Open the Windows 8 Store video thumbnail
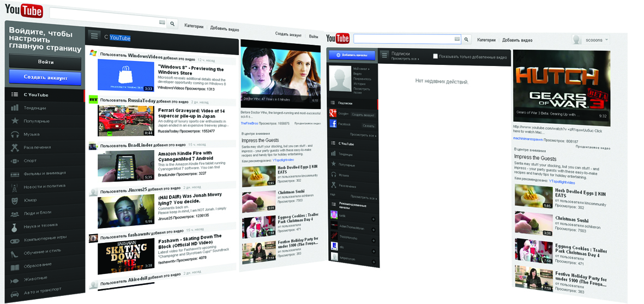Viewport: 644px width, 304px height. pos(125,75)
